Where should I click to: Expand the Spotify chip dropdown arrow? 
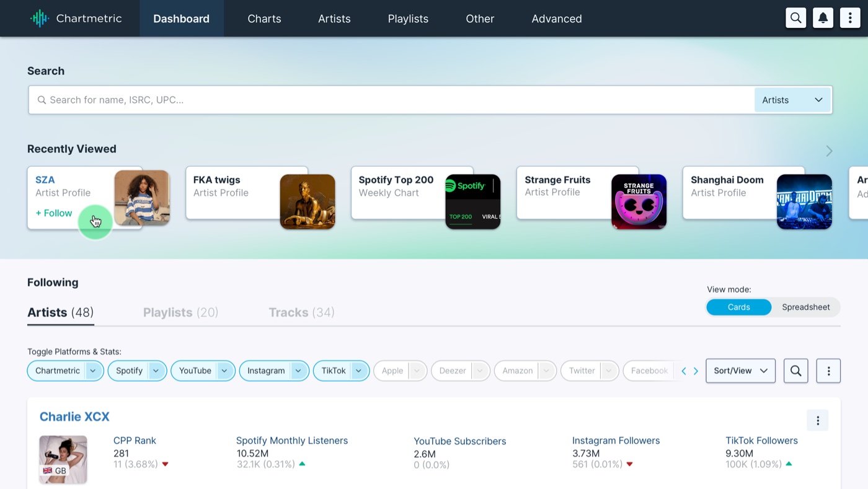click(156, 371)
